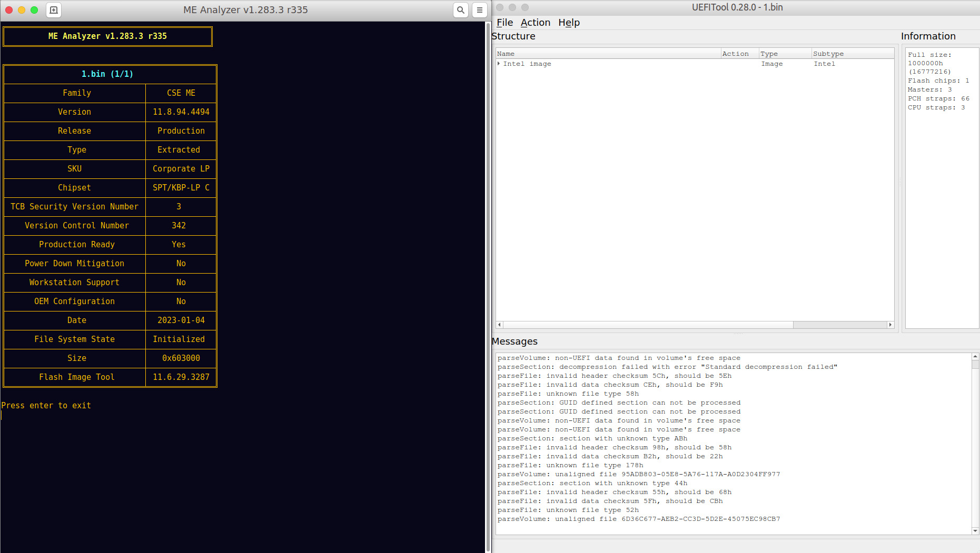Select message 'unknown file type 52h'
This screenshot has height=553, width=980.
click(x=568, y=510)
